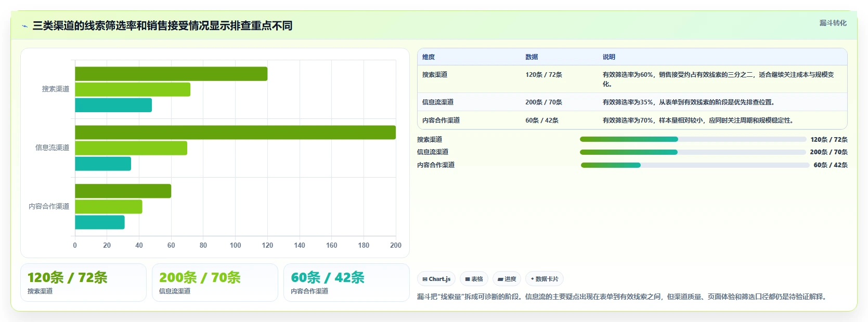The width and height of the screenshot is (868, 322).
Task: Click the small icon before the card title
Action: [x=24, y=26]
